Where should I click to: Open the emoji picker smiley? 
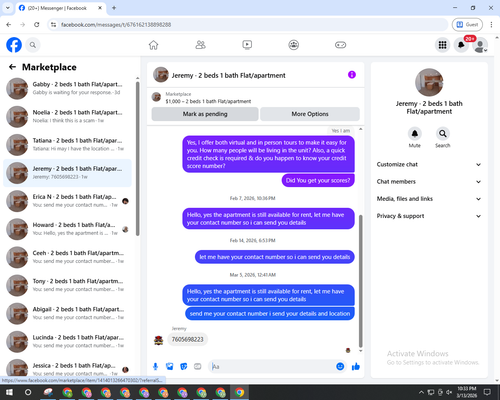click(x=340, y=367)
